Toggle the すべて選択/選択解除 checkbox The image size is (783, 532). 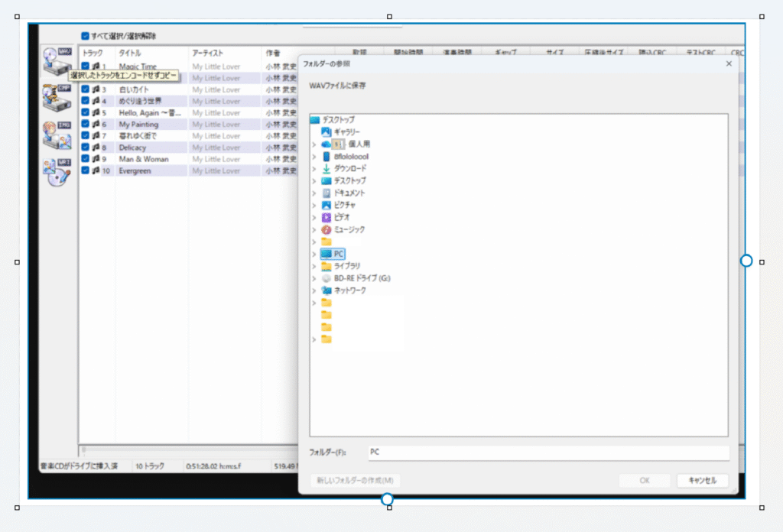tap(86, 36)
